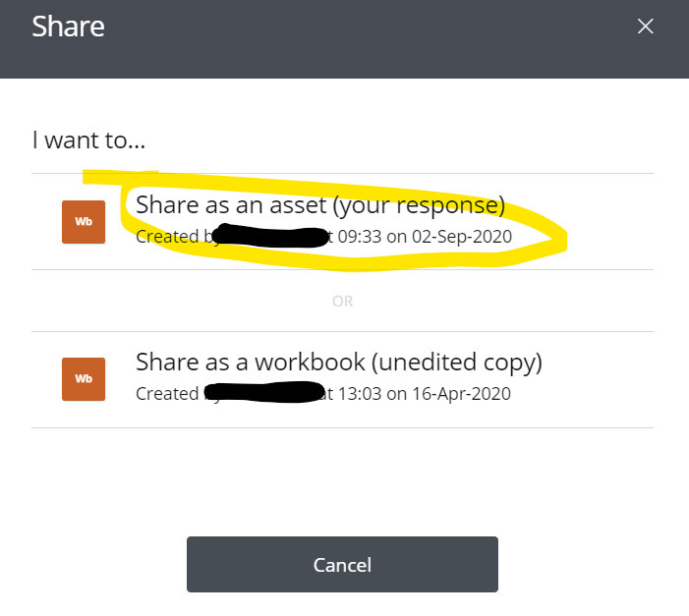Click the blacked-out author name in workbook row
The height and width of the screenshot is (616, 689).
click(x=264, y=392)
